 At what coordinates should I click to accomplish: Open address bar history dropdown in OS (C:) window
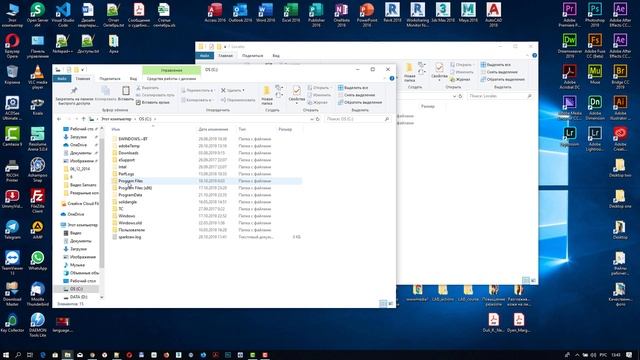[x=312, y=119]
